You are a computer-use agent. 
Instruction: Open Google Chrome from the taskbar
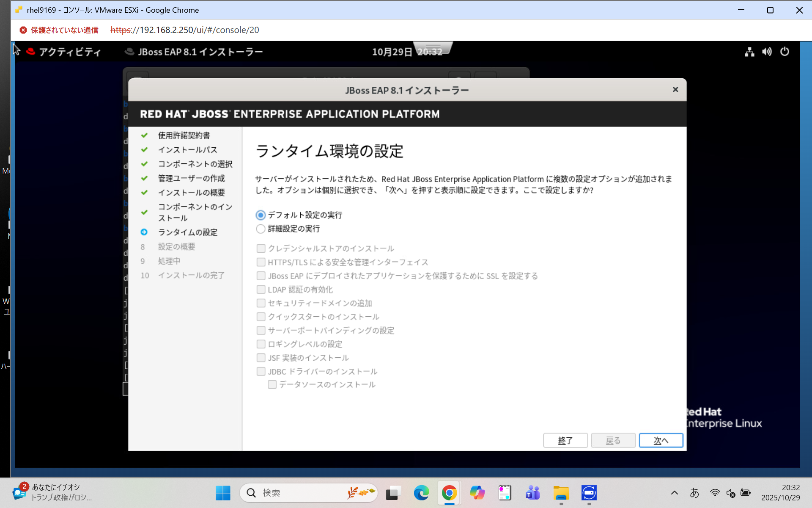(x=449, y=493)
